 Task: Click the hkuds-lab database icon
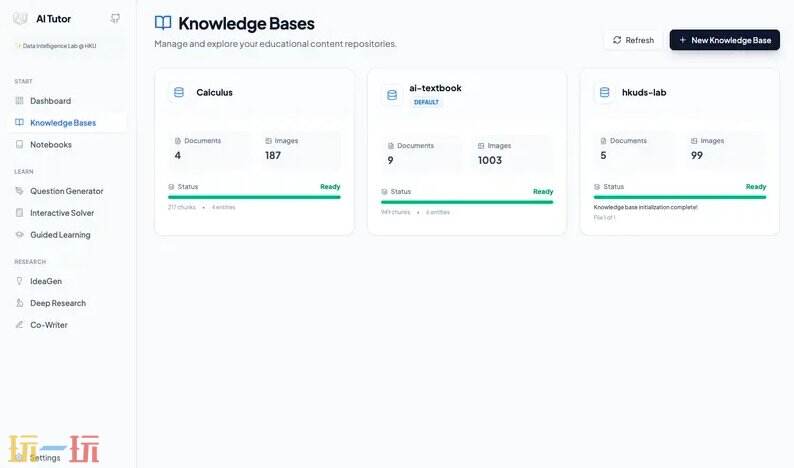pos(605,92)
